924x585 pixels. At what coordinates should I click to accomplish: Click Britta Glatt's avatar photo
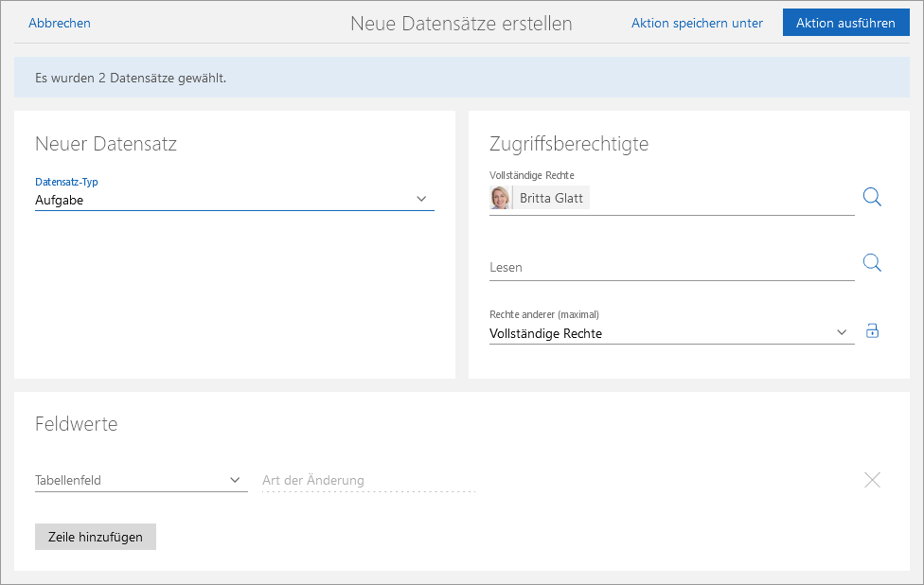coord(501,198)
